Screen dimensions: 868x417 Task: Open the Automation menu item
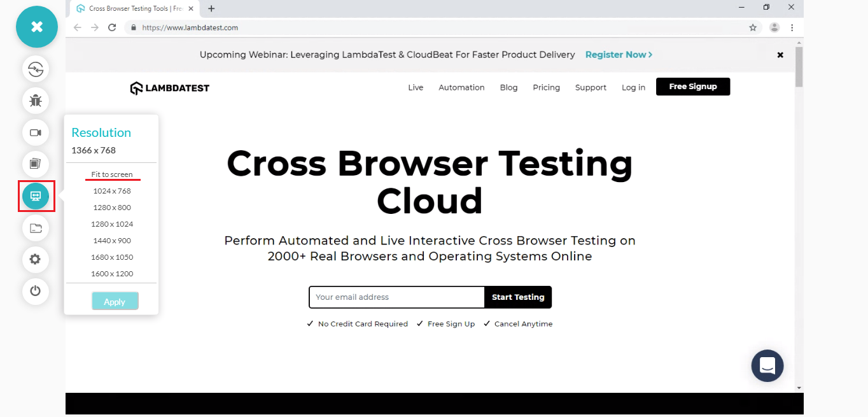(461, 87)
